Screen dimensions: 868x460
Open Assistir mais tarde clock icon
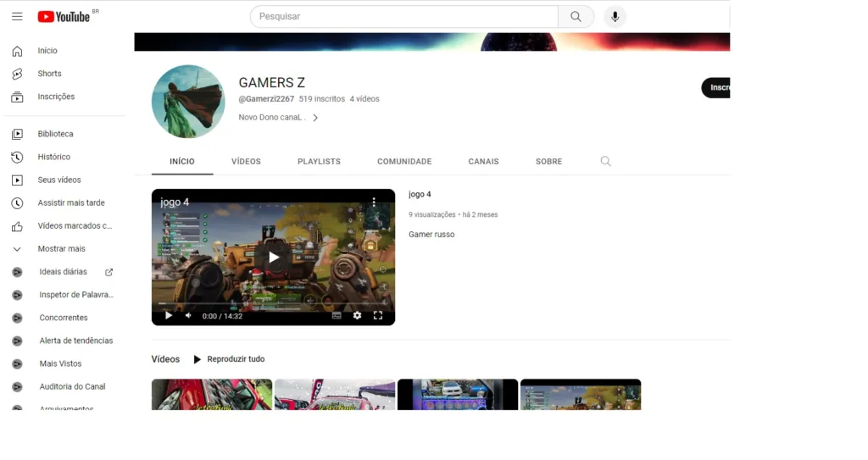(17, 203)
